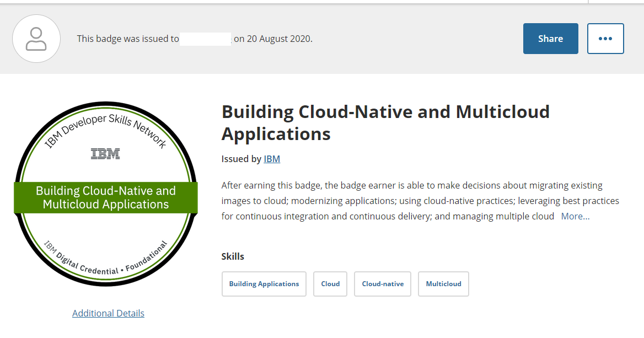Click the IBM logo inside the badge
Image resolution: width=644 pixels, height=338 pixels.
105,154
